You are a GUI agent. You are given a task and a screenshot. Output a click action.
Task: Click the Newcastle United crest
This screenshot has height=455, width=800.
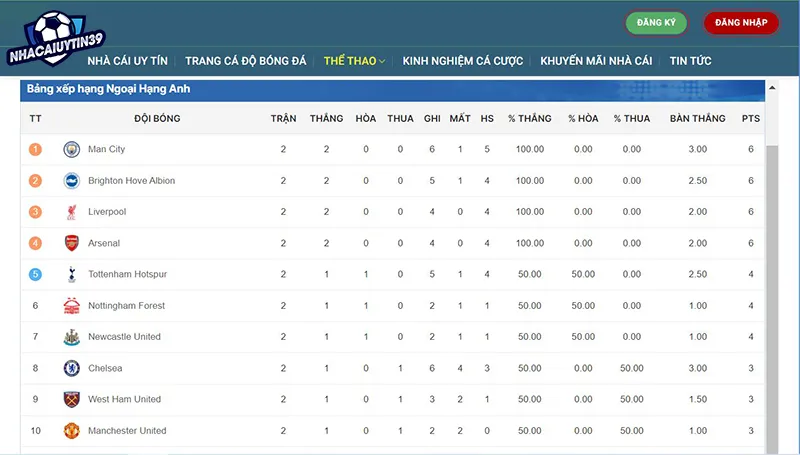71,337
